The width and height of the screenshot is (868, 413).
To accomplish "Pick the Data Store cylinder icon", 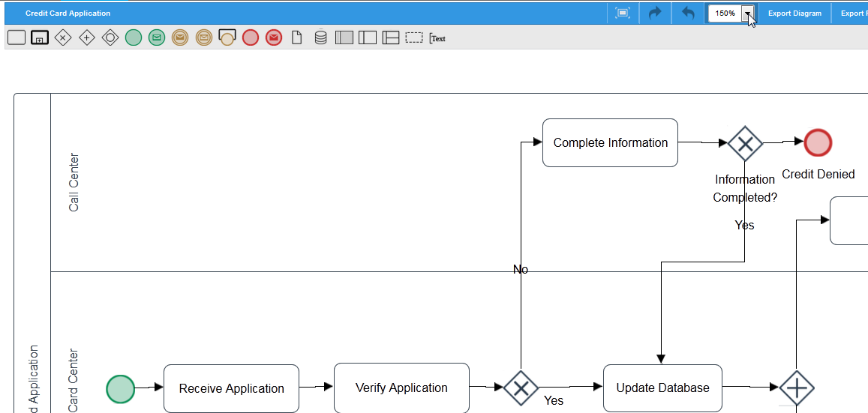I will coord(320,37).
